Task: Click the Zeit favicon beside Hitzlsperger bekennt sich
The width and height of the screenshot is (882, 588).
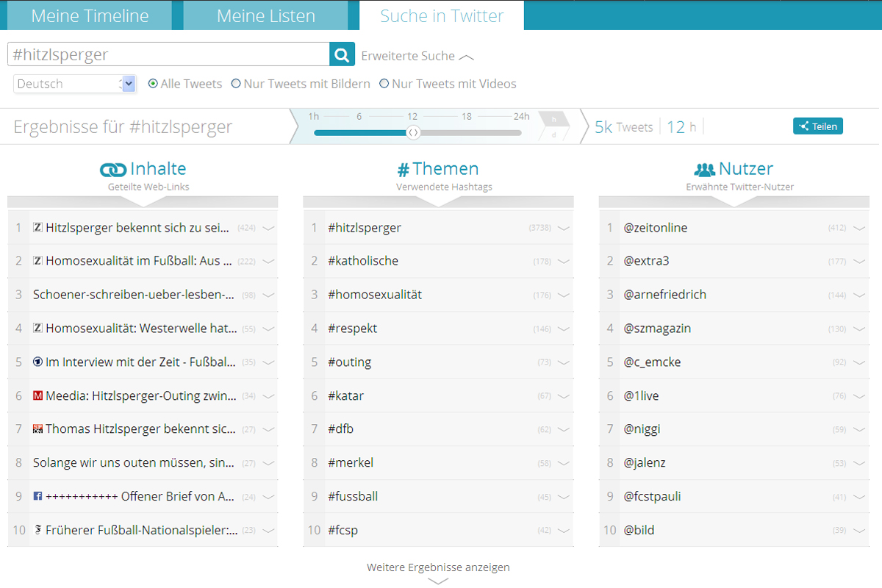Action: point(38,228)
